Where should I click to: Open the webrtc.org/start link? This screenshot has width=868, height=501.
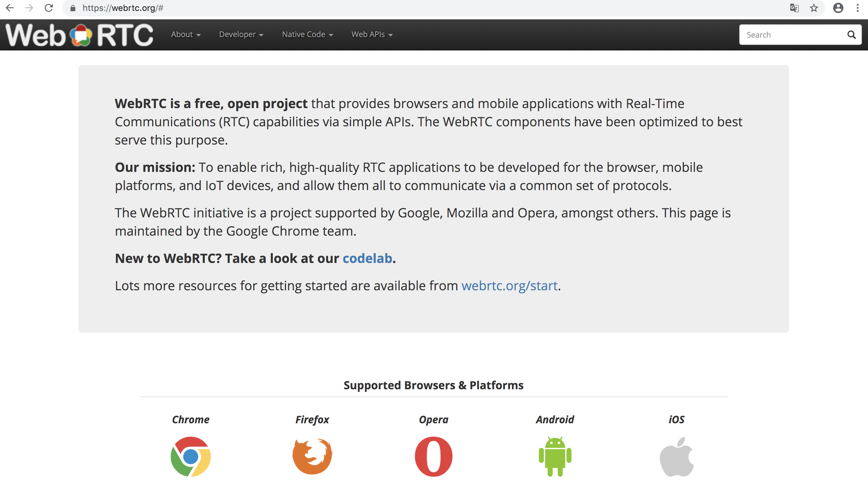[509, 286]
